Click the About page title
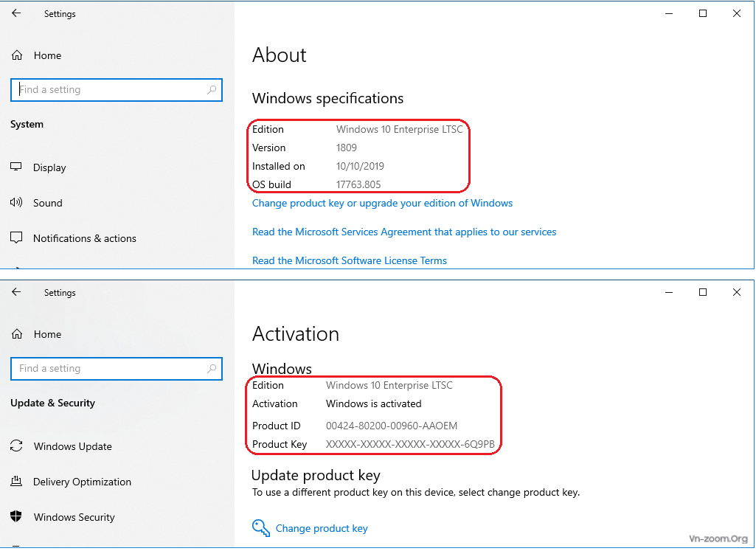 pos(279,55)
